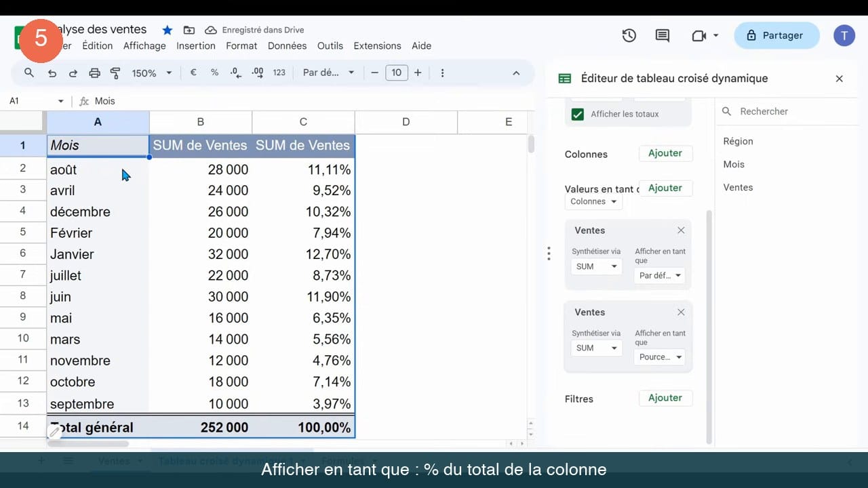The width and height of the screenshot is (868, 488).
Task: Uncheck Afficher les totaux checkbox
Action: tap(578, 114)
